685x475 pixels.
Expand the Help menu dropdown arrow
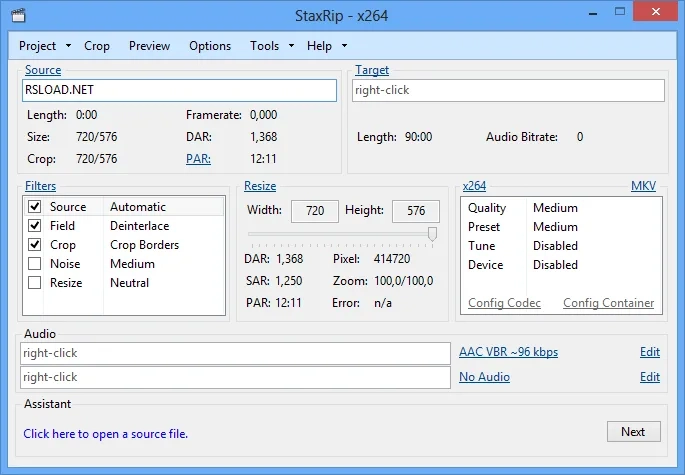tap(344, 46)
